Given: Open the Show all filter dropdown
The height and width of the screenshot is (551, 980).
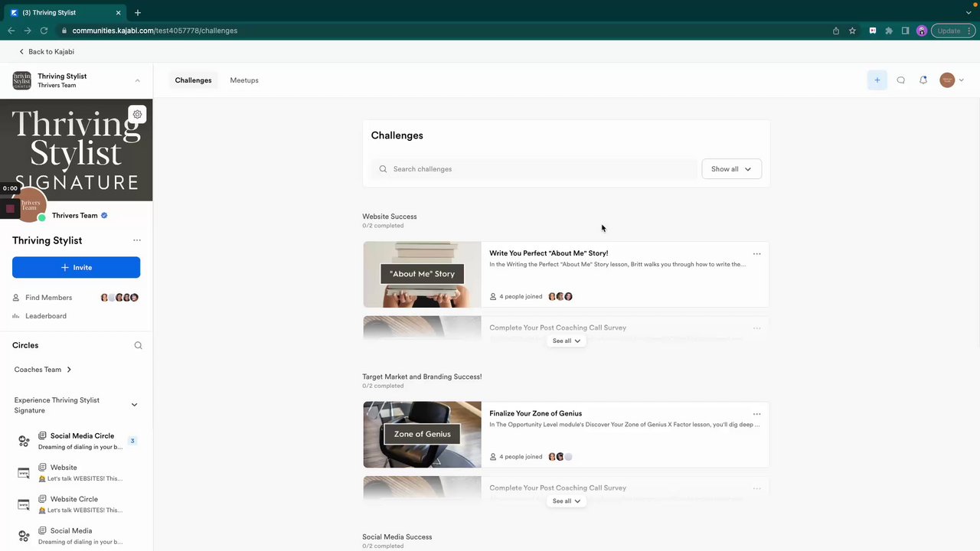Looking at the screenshot, I should pyautogui.click(x=731, y=169).
